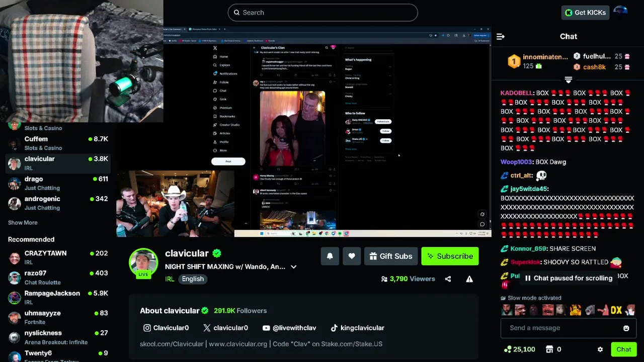Click the clavicular live channel avatar
The width and height of the screenshot is (644, 362).
pyautogui.click(x=143, y=263)
